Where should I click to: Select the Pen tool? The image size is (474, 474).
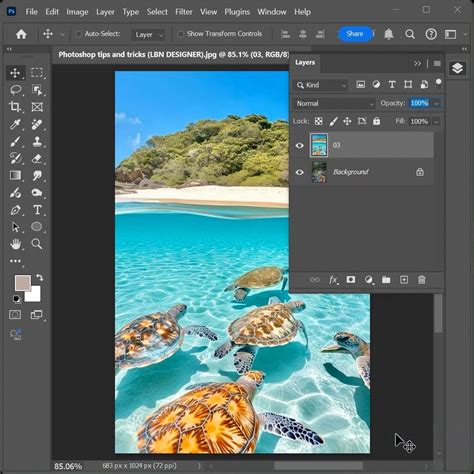click(15, 210)
